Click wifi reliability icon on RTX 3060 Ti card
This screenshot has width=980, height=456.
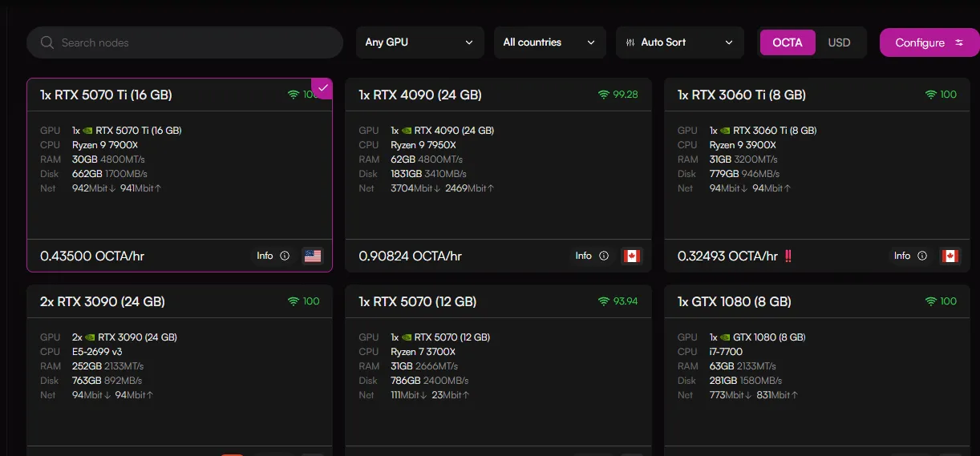[930, 95]
